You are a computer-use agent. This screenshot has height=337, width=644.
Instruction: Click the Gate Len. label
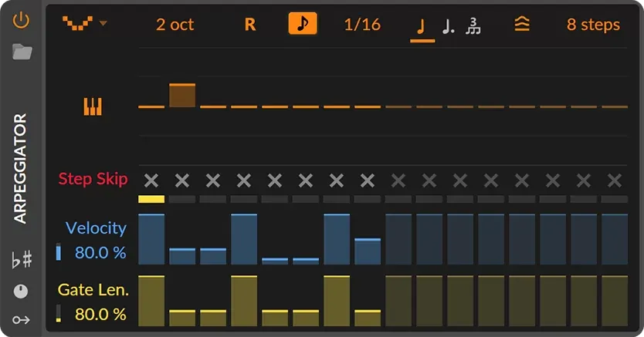click(93, 290)
